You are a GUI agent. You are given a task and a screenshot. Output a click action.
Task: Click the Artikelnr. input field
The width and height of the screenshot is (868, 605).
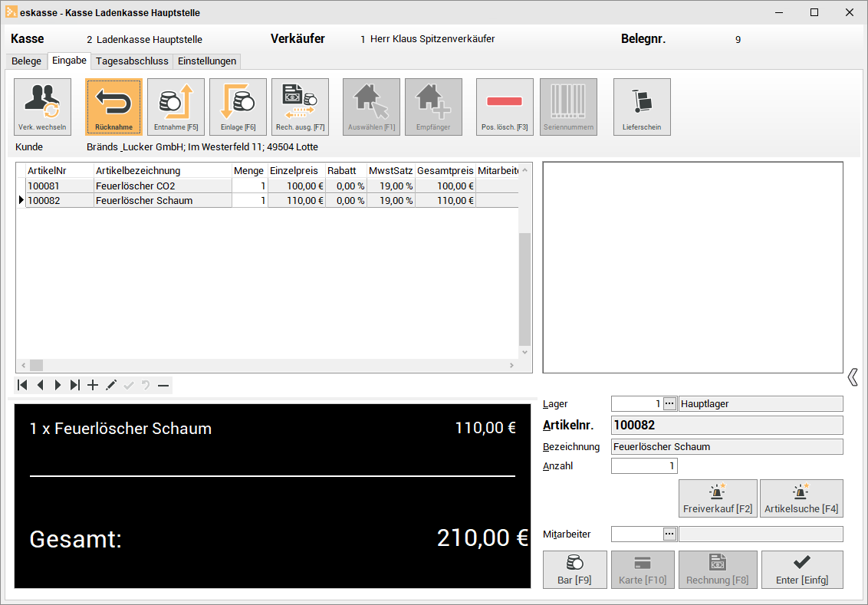tap(727, 425)
